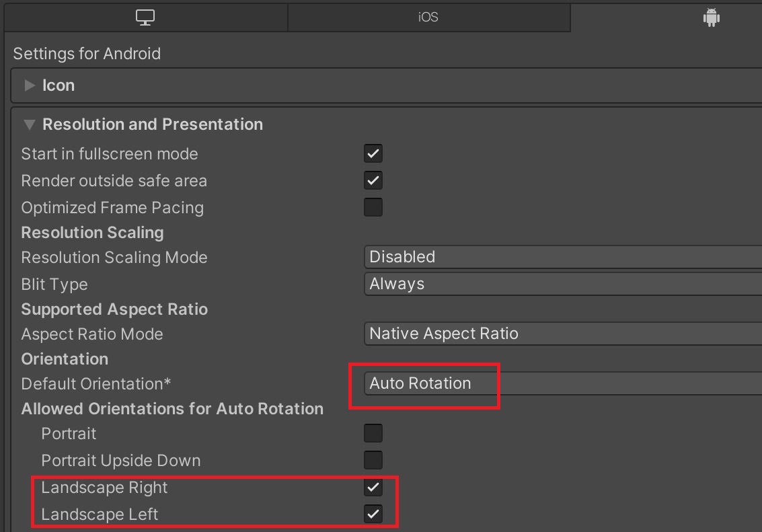Enable the Portrait orientation checkbox

(373, 433)
